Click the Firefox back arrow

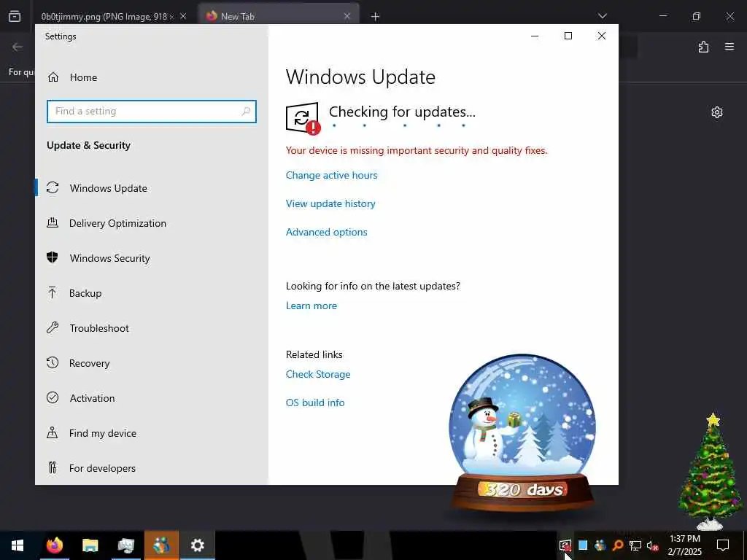[x=18, y=47]
